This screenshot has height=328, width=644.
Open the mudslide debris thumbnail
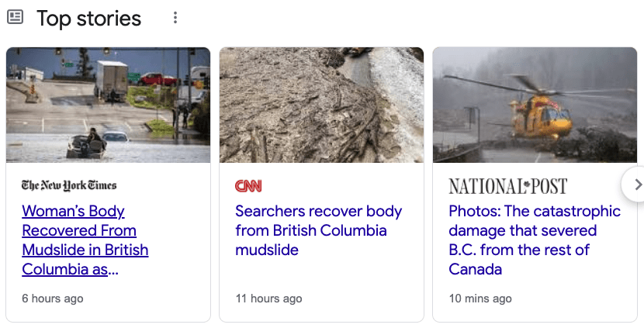click(321, 105)
